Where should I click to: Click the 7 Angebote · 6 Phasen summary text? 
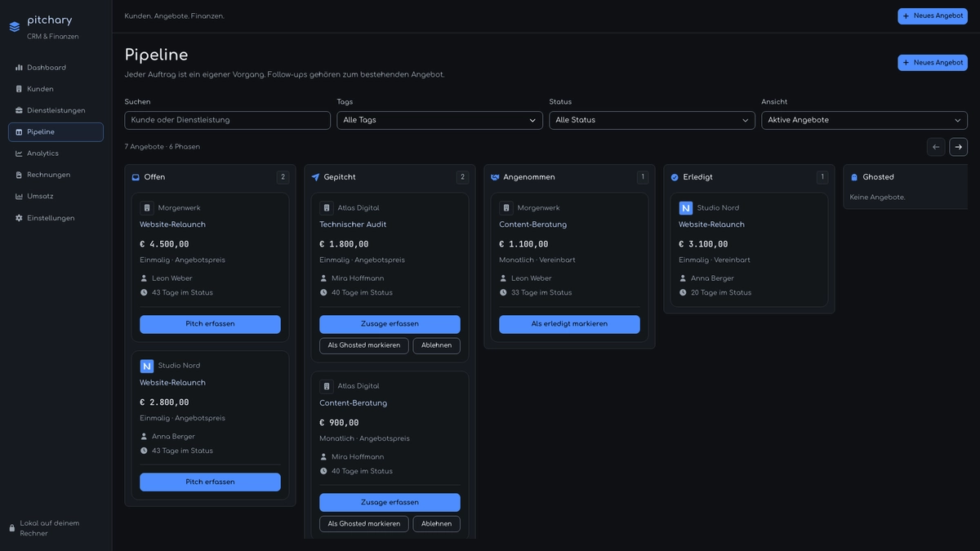coord(162,147)
